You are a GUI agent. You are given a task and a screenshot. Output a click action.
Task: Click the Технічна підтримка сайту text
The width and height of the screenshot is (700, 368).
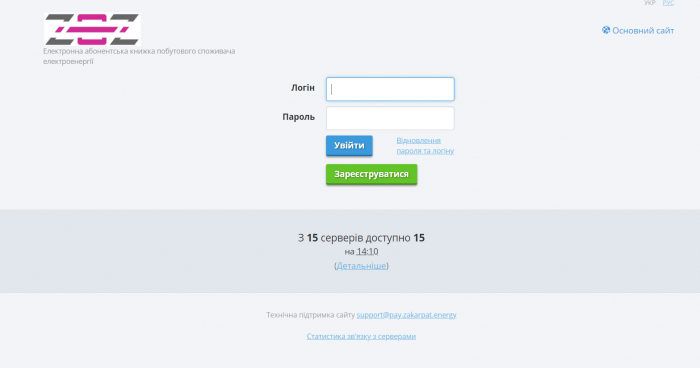point(311,315)
